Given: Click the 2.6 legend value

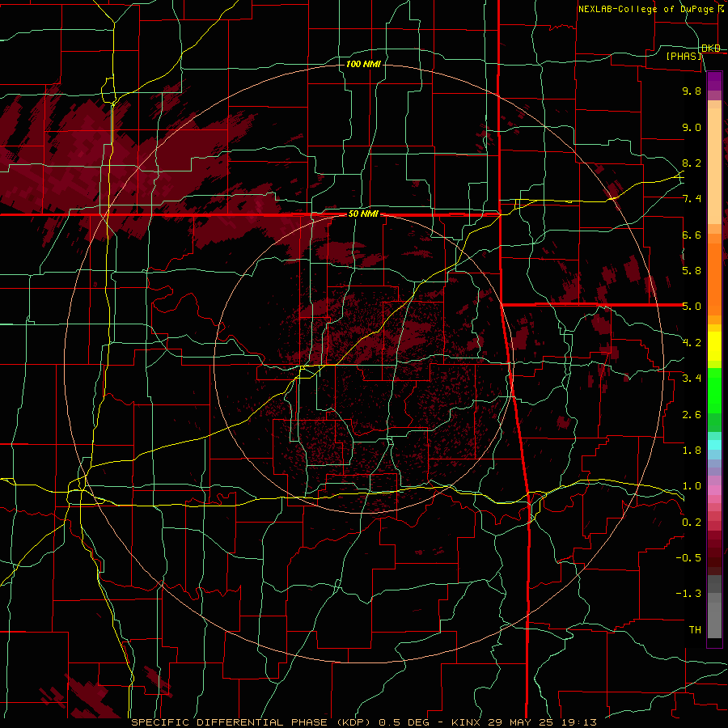Looking at the screenshot, I should pos(692,415).
